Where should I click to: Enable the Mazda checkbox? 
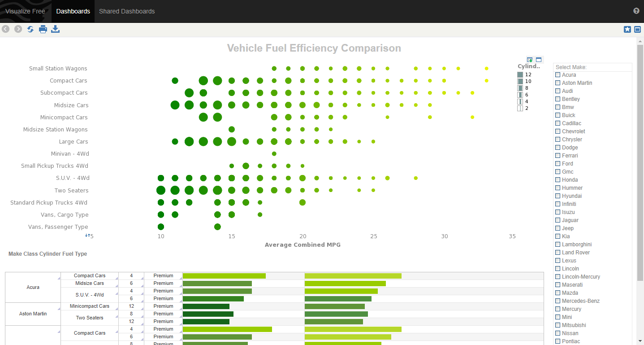click(x=558, y=293)
